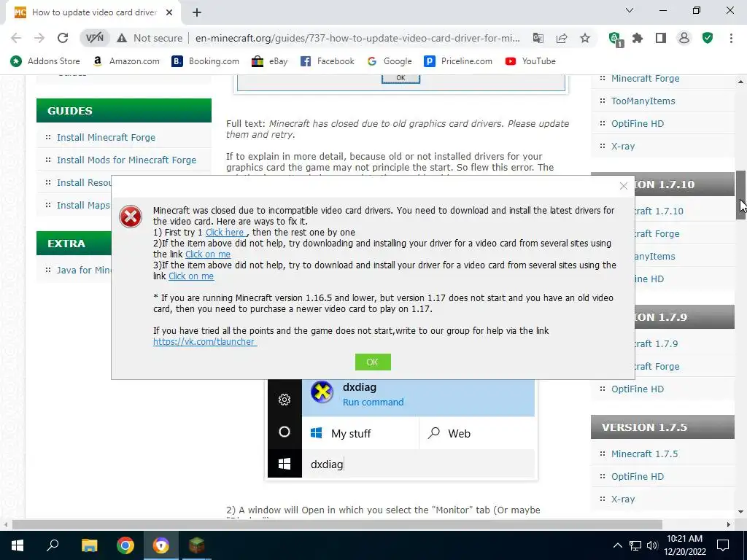
Task: Click TooManyItems link in sidebar
Action: 643,101
